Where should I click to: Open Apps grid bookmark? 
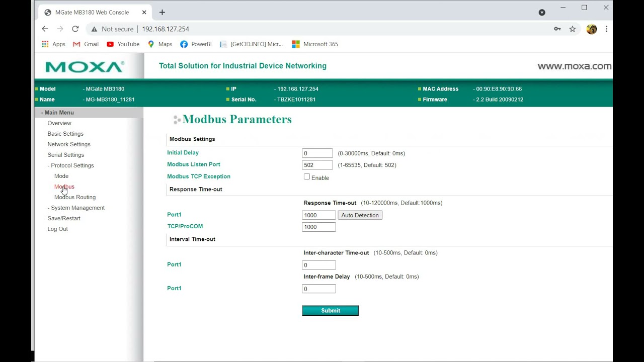[53, 44]
